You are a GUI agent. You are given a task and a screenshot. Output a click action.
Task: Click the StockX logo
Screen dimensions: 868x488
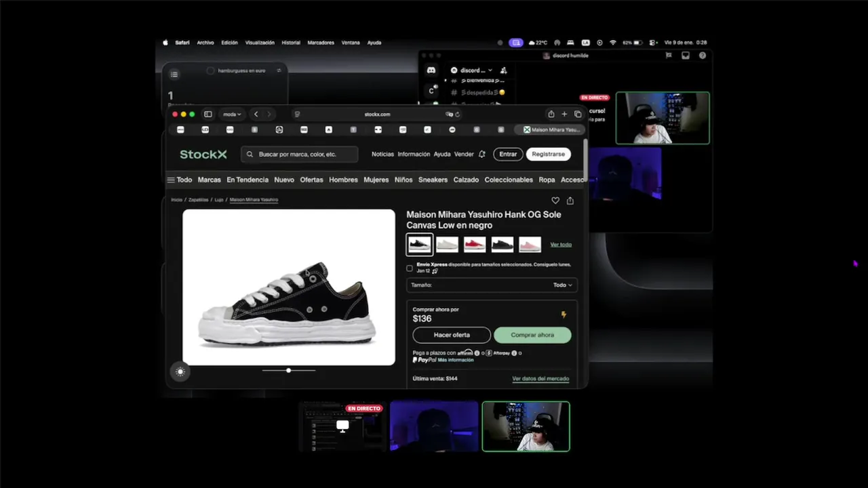(203, 155)
